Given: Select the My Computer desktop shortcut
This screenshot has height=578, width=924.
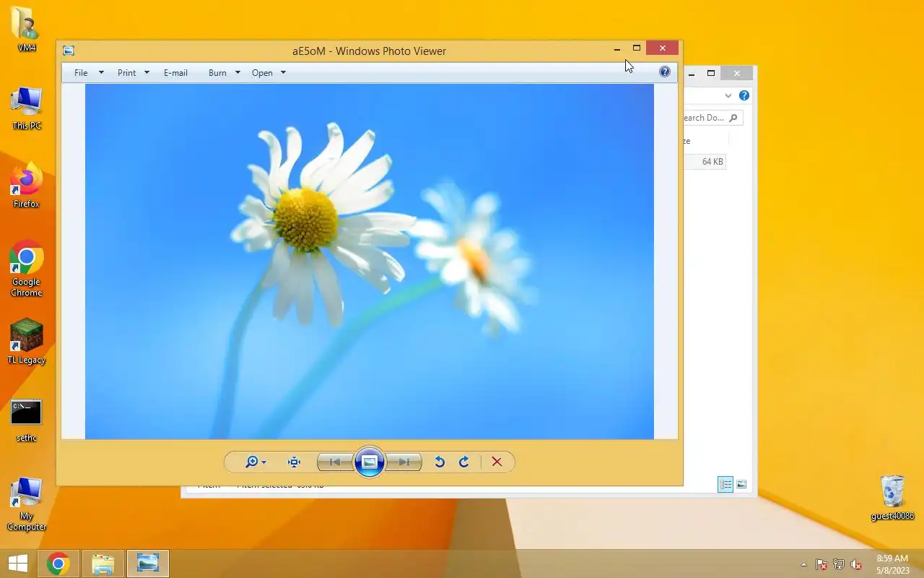Looking at the screenshot, I should [x=27, y=504].
